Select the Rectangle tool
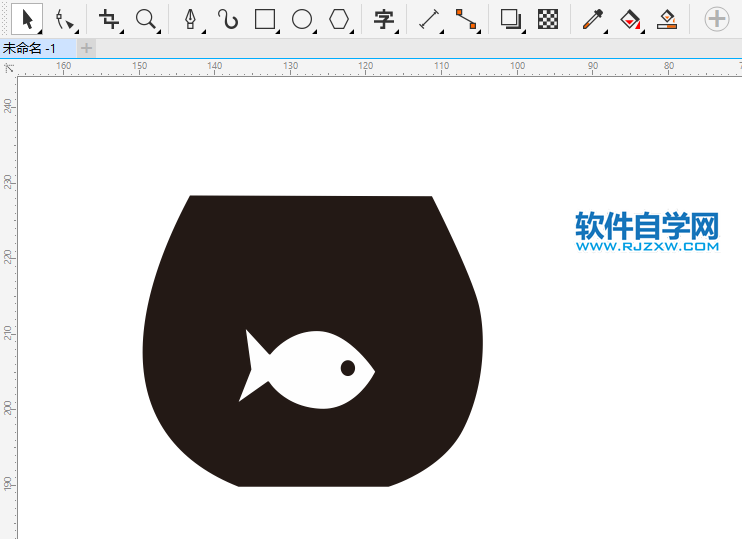This screenshot has width=742, height=539. click(x=265, y=19)
